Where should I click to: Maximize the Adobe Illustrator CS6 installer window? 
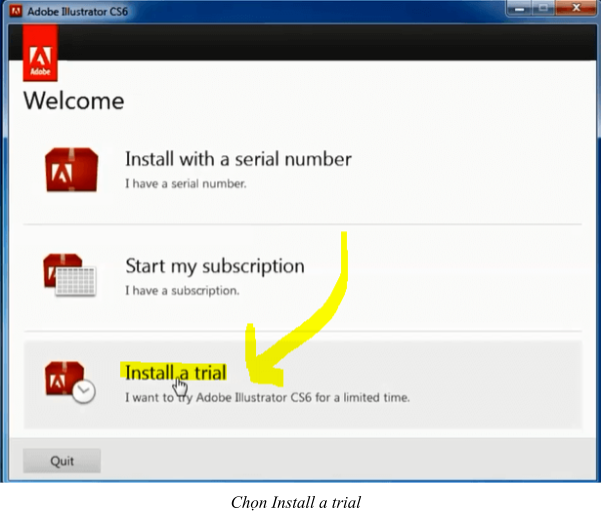[543, 9]
